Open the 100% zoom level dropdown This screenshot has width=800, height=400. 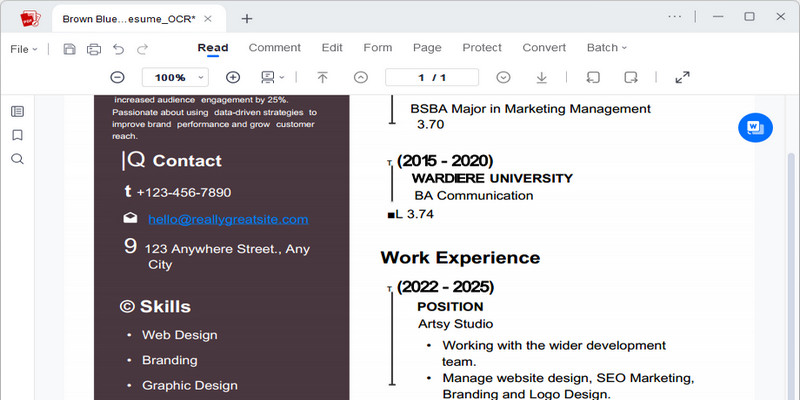tap(175, 78)
